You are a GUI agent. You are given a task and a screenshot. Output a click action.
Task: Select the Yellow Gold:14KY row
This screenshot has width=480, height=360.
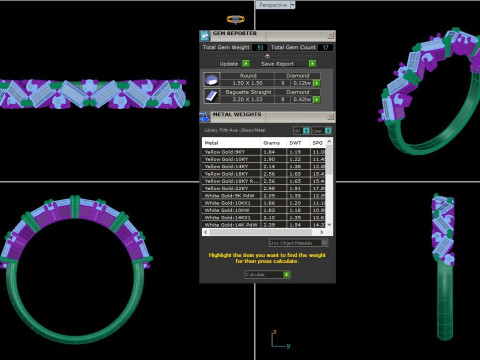tap(264, 166)
